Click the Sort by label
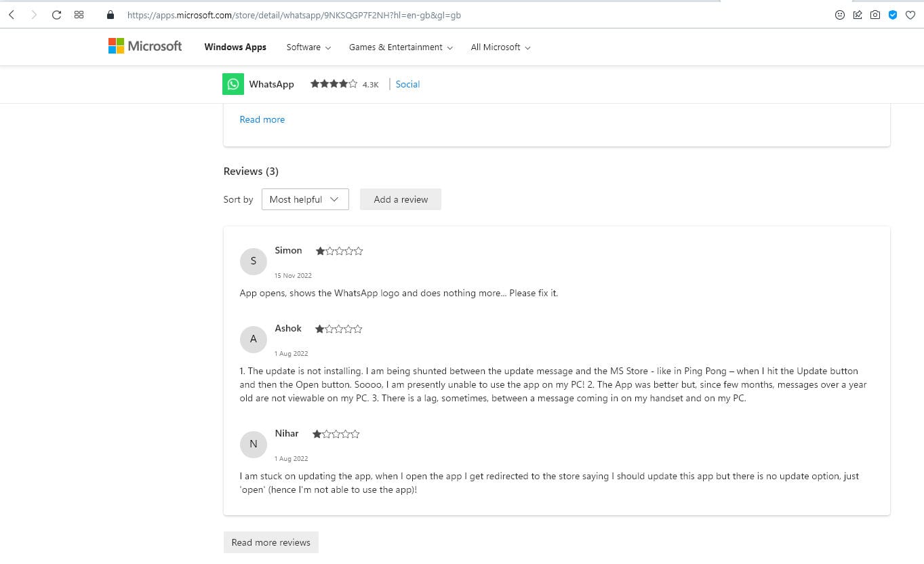 click(238, 199)
